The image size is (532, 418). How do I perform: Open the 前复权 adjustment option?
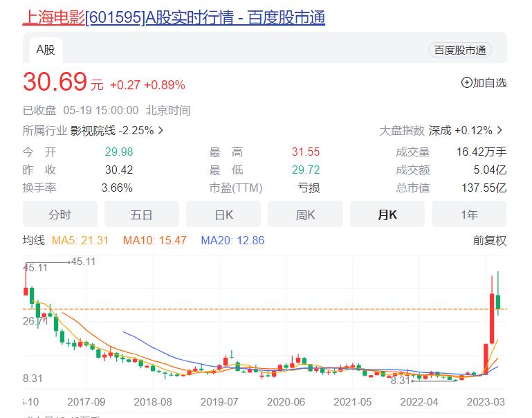tap(490, 241)
